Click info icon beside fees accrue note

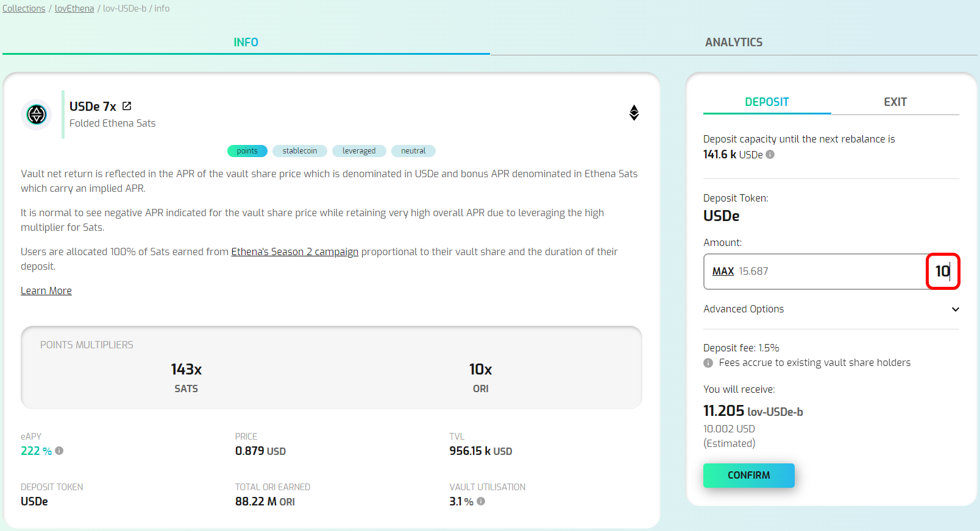click(708, 363)
